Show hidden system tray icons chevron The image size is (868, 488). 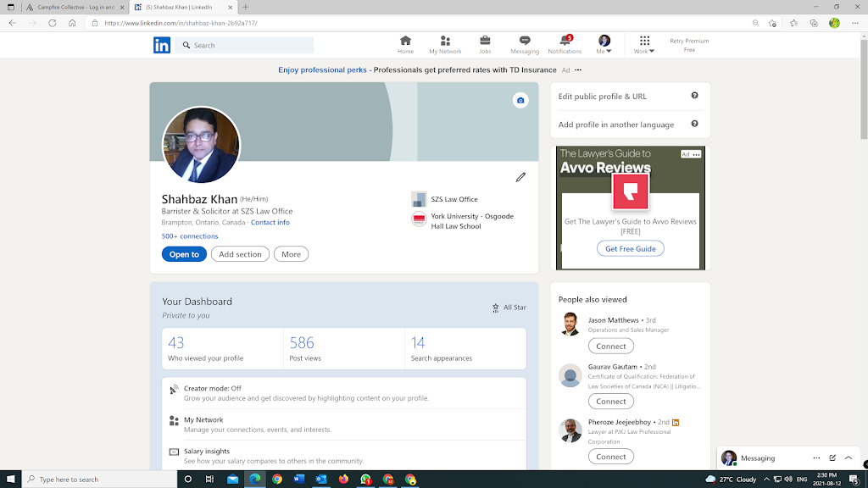click(x=766, y=480)
